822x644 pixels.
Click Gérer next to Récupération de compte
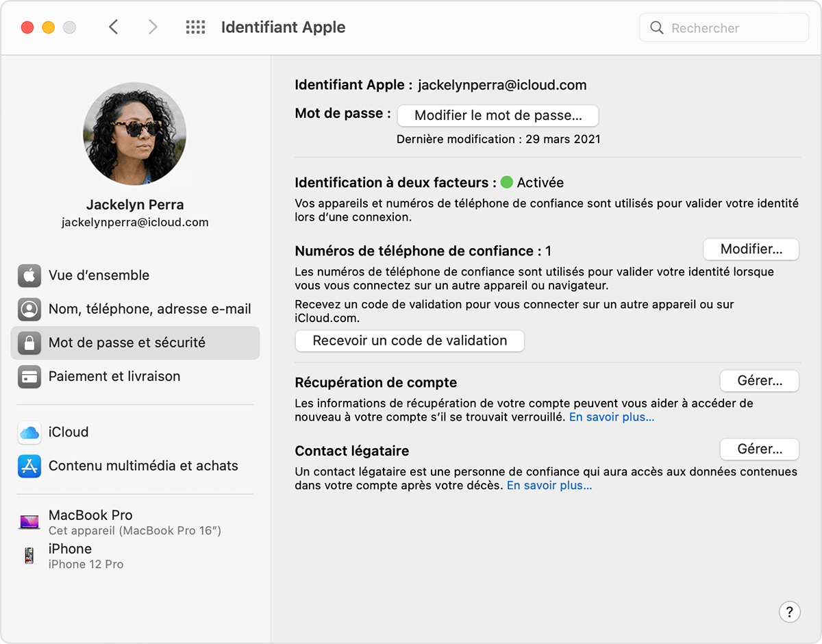pyautogui.click(x=759, y=380)
